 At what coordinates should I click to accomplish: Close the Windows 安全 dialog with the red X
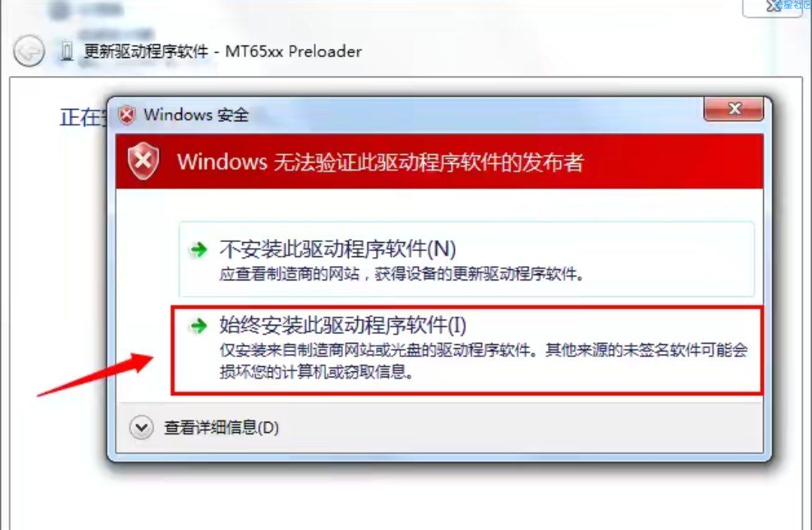point(734,109)
